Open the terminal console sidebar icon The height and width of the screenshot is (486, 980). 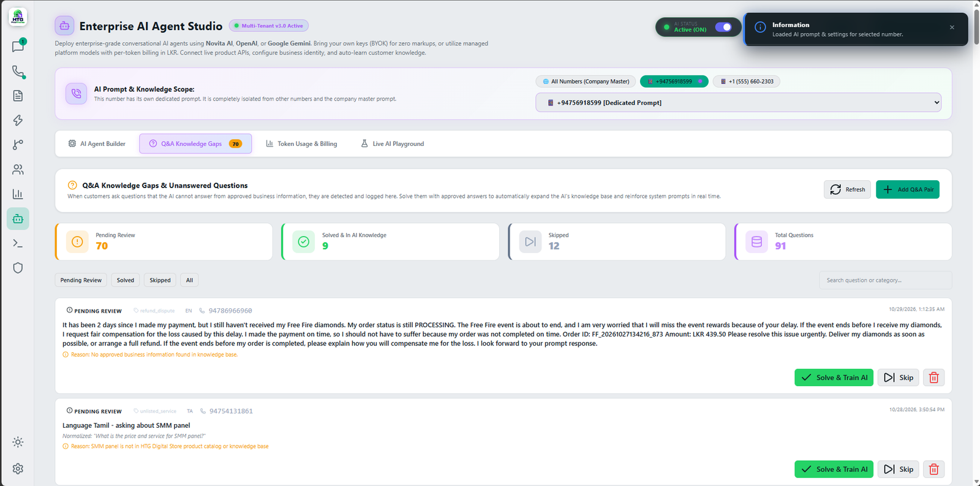(18, 243)
